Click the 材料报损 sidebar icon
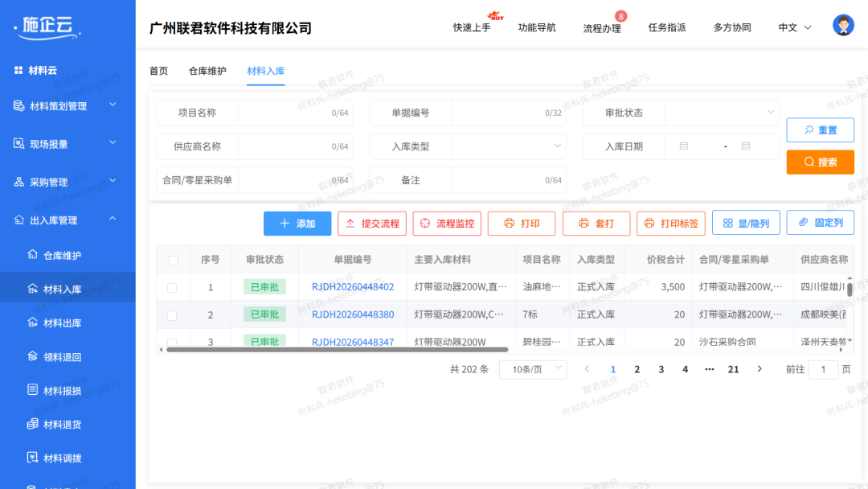This screenshot has width=868, height=489. click(x=33, y=390)
